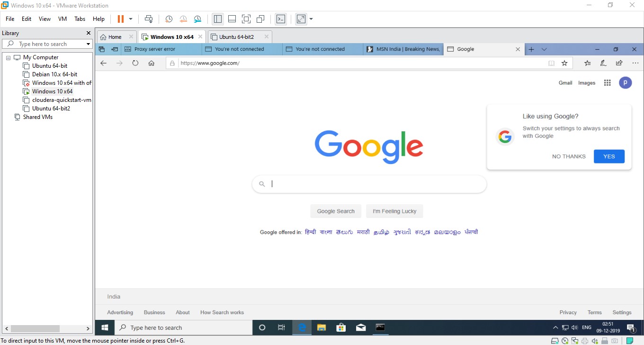Viewport: 644px width, 345px height.
Task: Switch to the Ubuntu 64-bit2 tab
Action: tap(236, 36)
